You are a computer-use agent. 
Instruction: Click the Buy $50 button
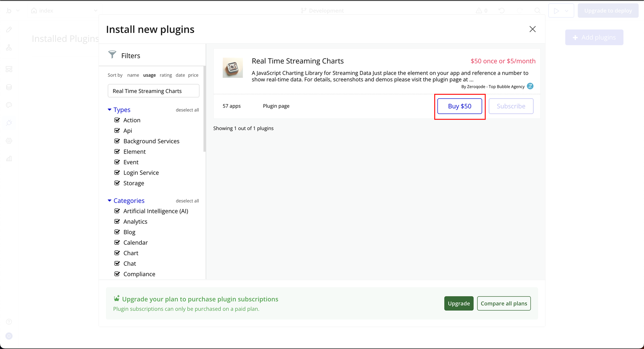(459, 106)
